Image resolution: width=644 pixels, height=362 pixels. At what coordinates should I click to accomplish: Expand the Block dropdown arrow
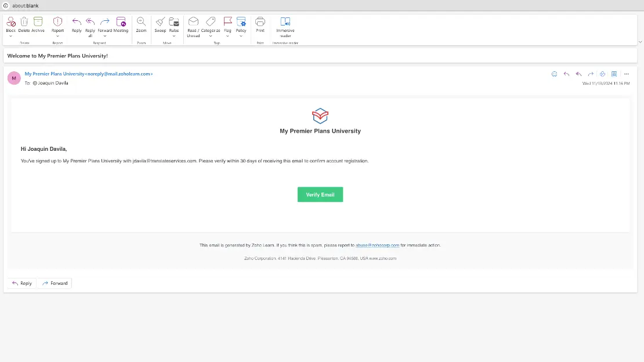click(10, 36)
